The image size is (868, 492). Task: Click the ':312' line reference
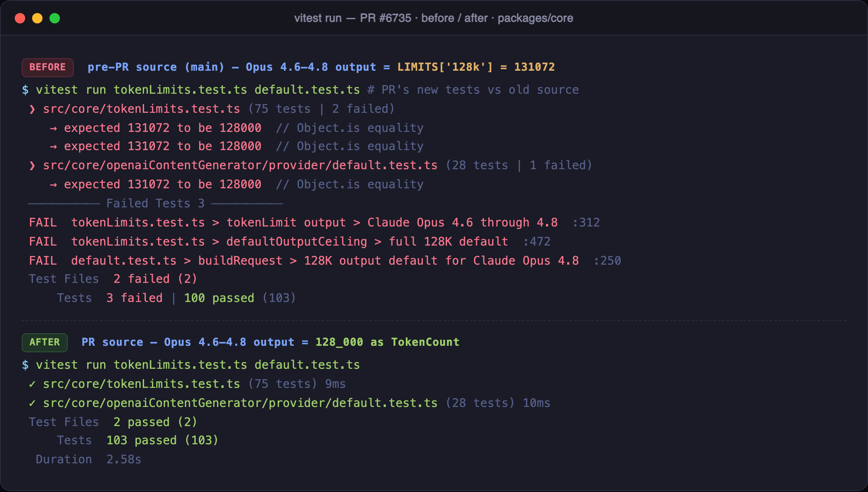coord(586,223)
